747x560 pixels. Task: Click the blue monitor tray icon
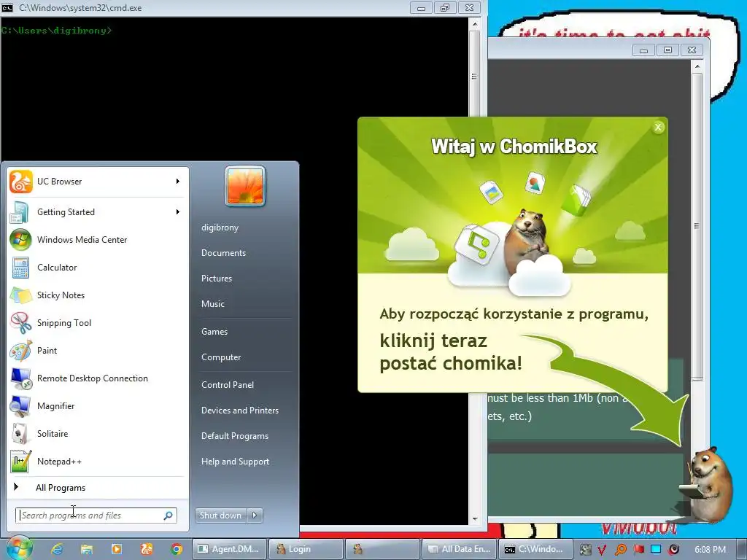(656, 549)
